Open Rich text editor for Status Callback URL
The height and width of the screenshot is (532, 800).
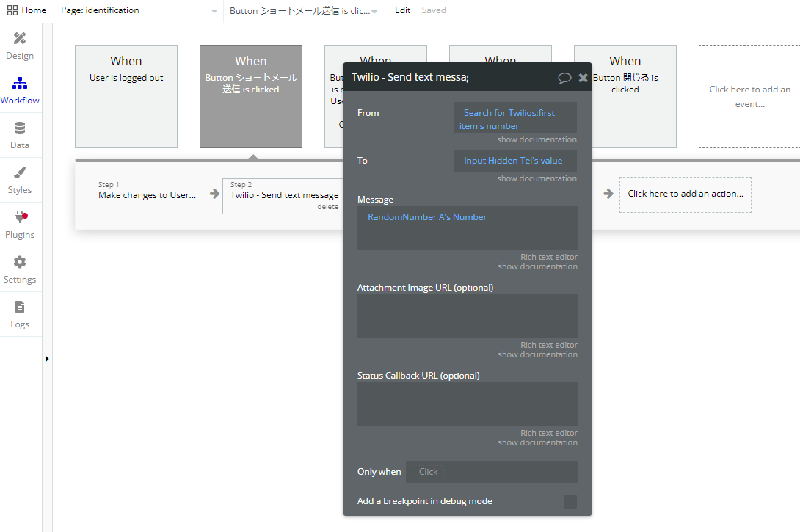pos(549,433)
